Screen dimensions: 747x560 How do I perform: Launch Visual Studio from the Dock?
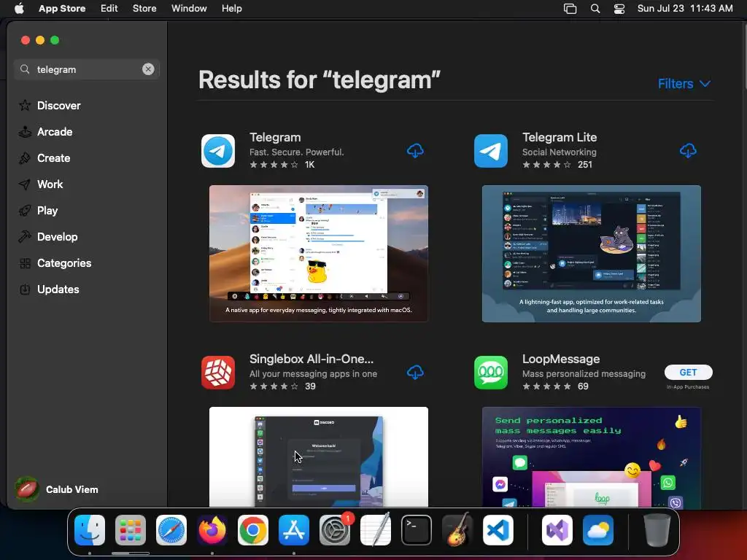click(557, 530)
